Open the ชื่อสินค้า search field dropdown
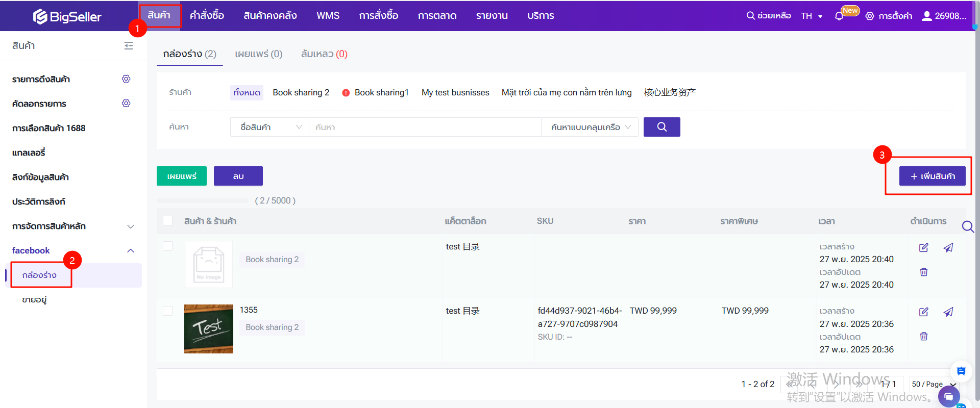This screenshot has width=980, height=408. click(269, 127)
